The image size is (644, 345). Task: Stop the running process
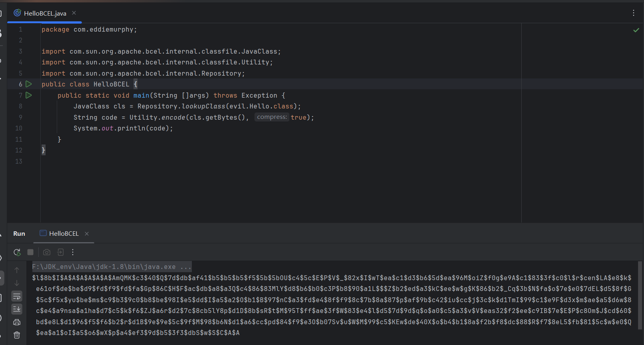(x=30, y=252)
